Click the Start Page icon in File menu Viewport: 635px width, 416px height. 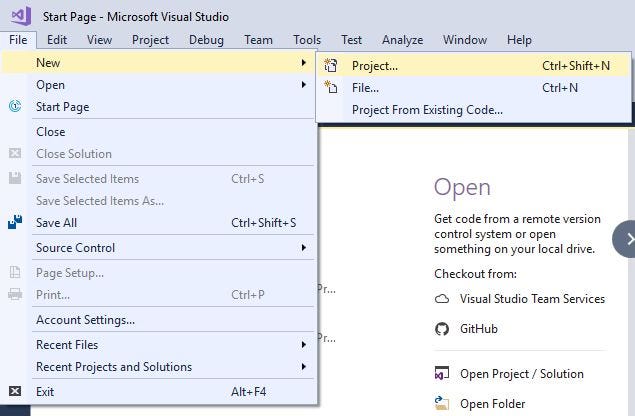pyautogui.click(x=15, y=107)
